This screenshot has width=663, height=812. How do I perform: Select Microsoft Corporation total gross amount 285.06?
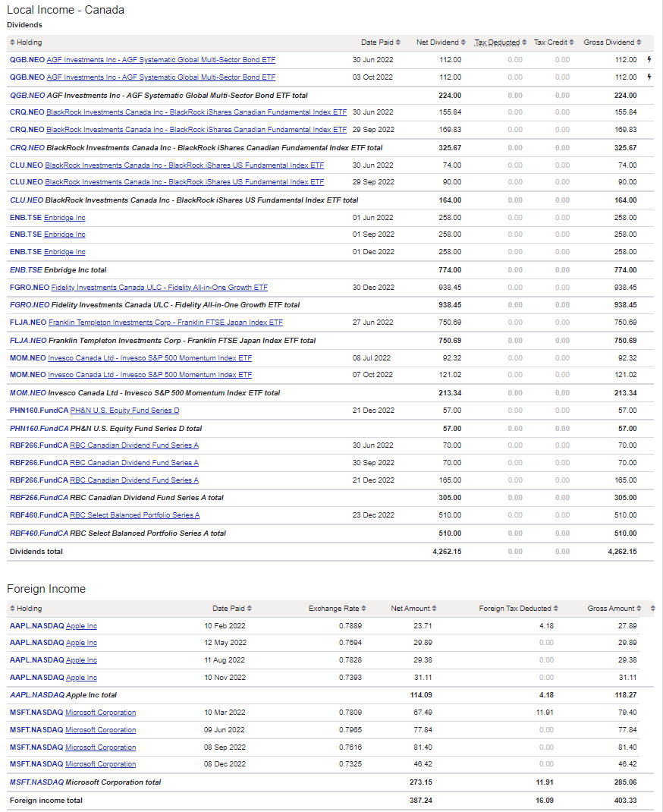coord(626,782)
